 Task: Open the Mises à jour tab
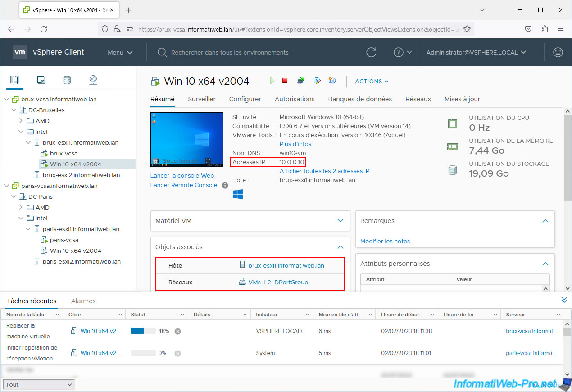(462, 99)
